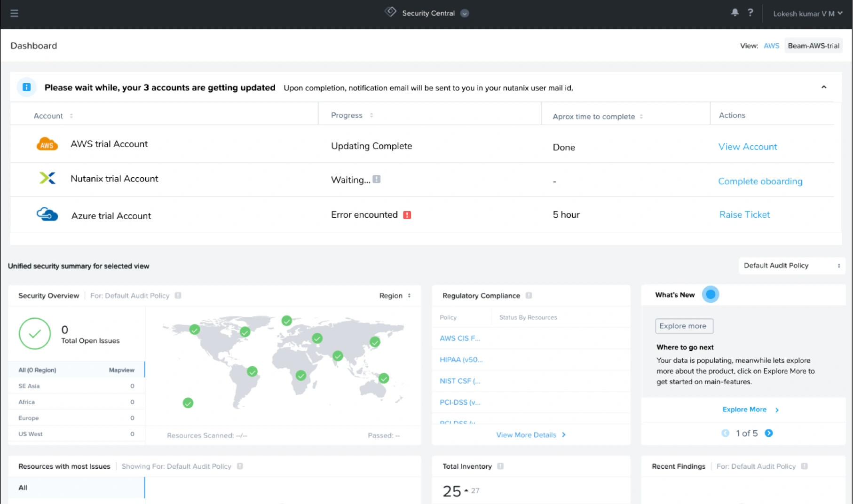Image resolution: width=853 pixels, height=504 pixels.
Task: Click the map marker in the Pacific Ocean
Action: coord(188,403)
